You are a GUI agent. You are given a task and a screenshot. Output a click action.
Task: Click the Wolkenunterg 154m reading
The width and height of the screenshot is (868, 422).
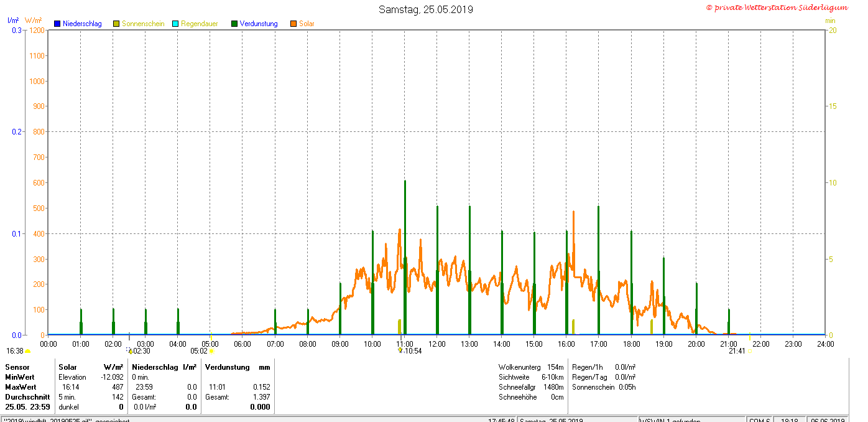(x=531, y=367)
